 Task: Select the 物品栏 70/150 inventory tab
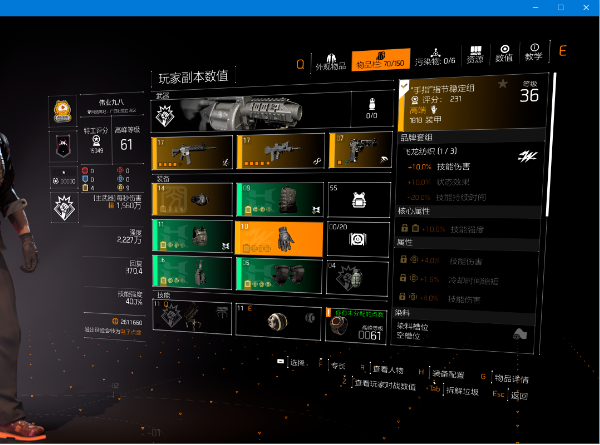tap(380, 60)
